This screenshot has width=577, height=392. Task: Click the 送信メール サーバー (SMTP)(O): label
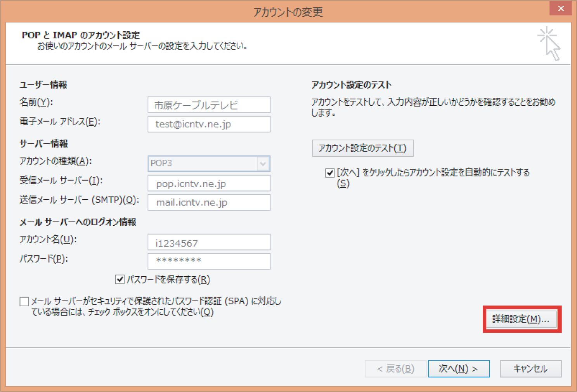tap(80, 200)
